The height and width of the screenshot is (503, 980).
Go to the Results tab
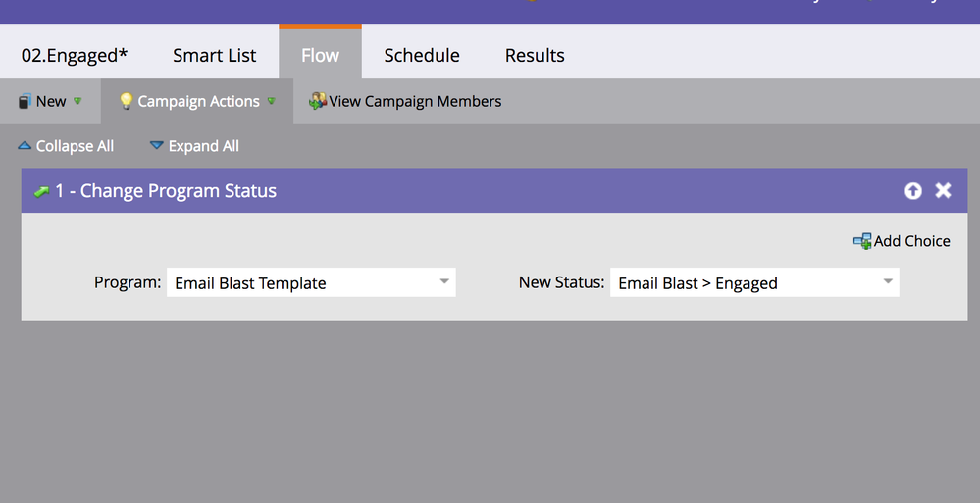click(x=535, y=56)
